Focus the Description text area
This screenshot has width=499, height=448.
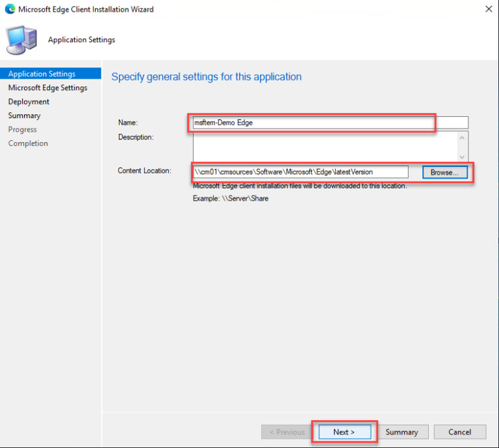click(326, 147)
